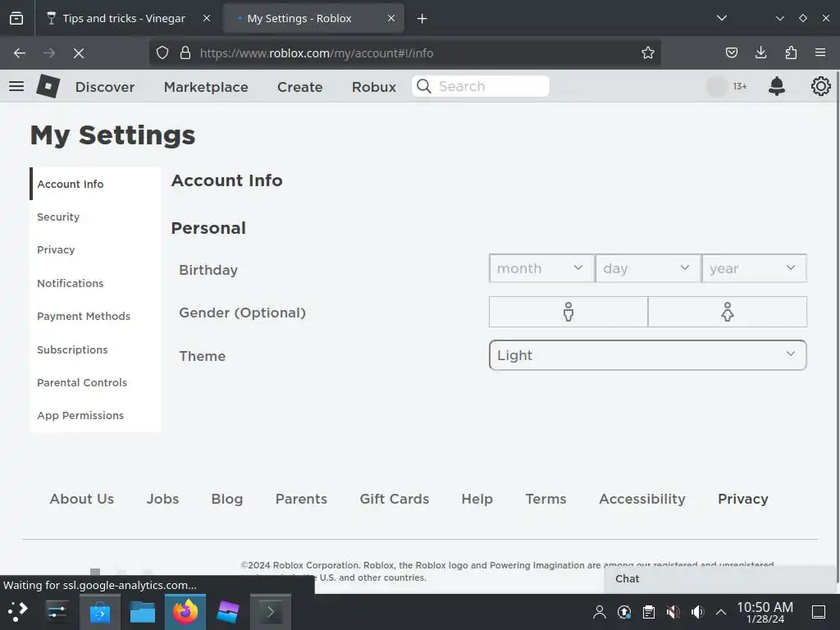This screenshot has height=630, width=840.
Task: Open the Firefox extensions menu
Action: point(791,52)
